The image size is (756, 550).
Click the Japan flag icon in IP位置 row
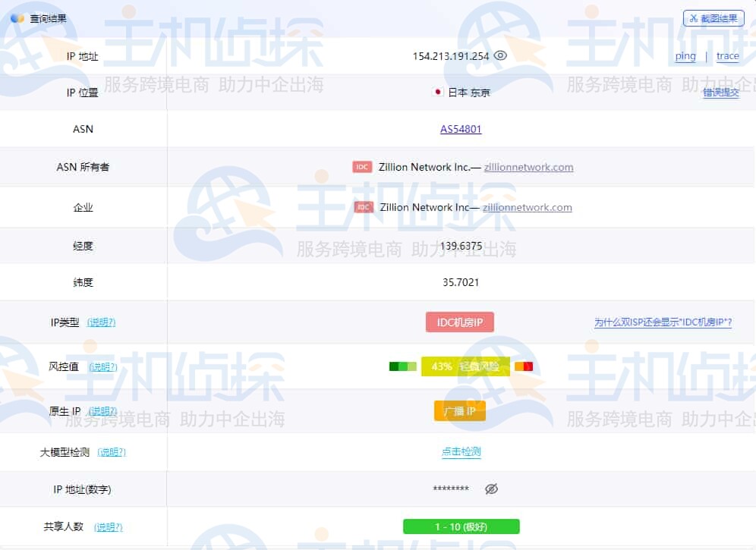click(436, 92)
